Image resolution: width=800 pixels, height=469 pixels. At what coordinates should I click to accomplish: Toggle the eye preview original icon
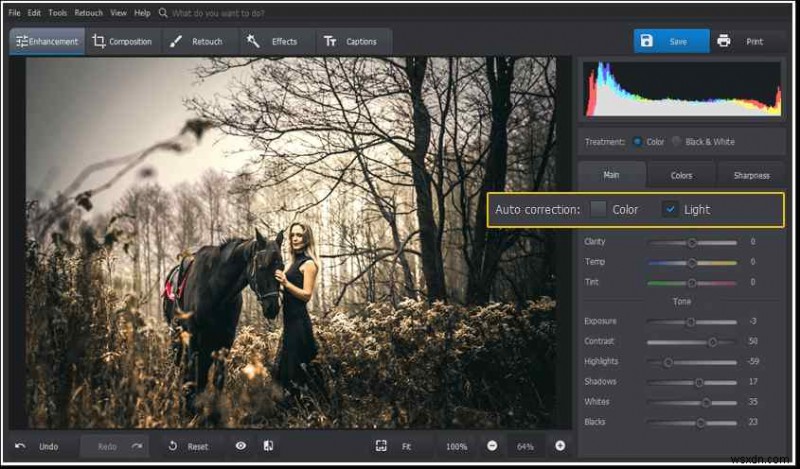pyautogui.click(x=241, y=446)
